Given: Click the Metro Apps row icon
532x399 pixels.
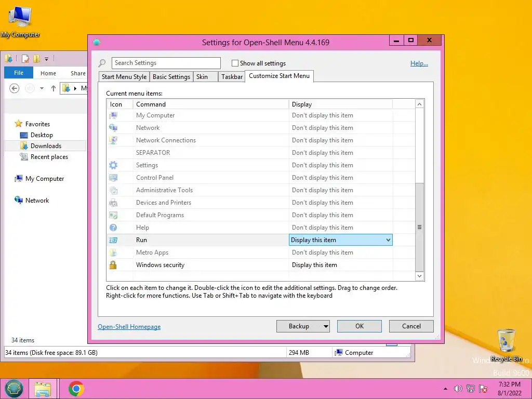Looking at the screenshot, I should 113,252.
